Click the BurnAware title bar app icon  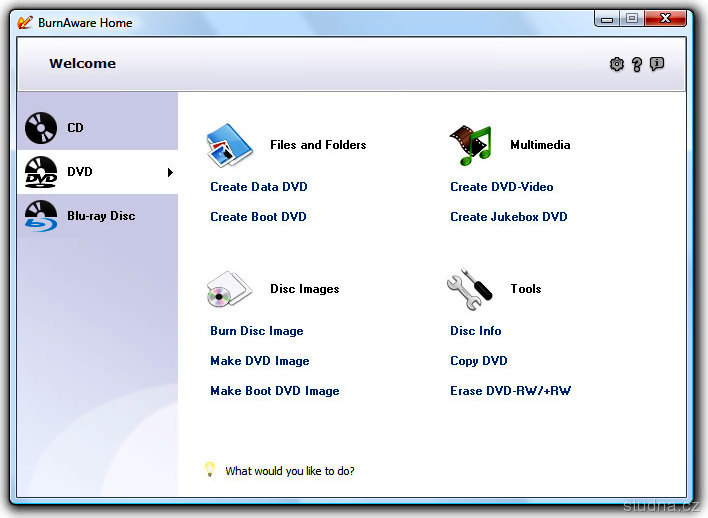[x=25, y=22]
